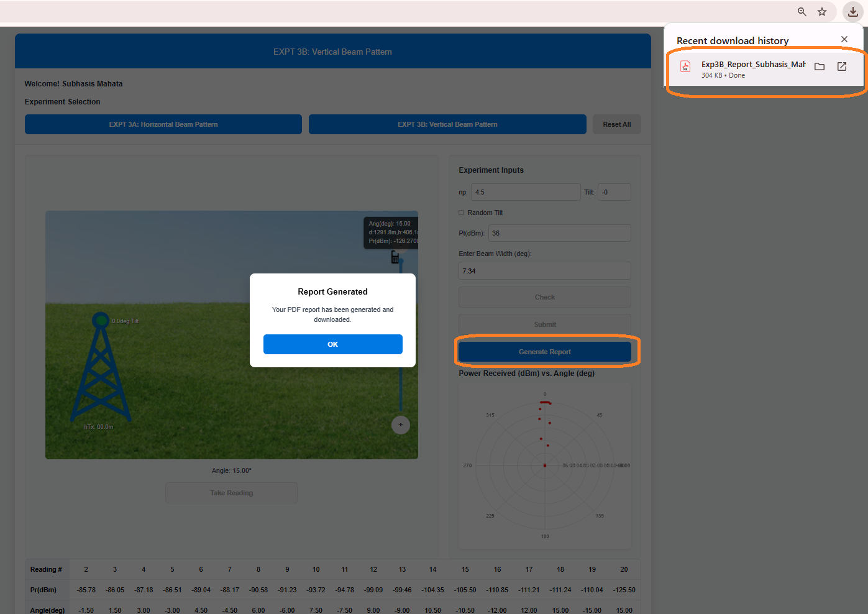Click the Enter Beam Width input field

tap(544, 271)
